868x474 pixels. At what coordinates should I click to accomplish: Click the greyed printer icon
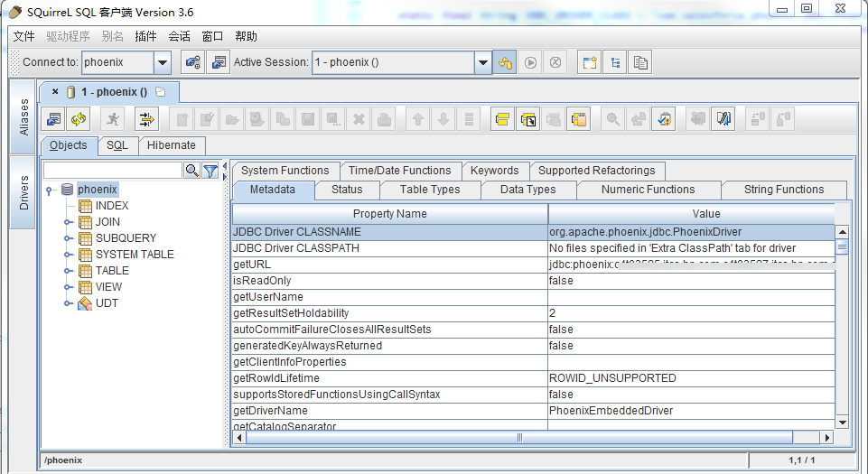click(x=384, y=119)
